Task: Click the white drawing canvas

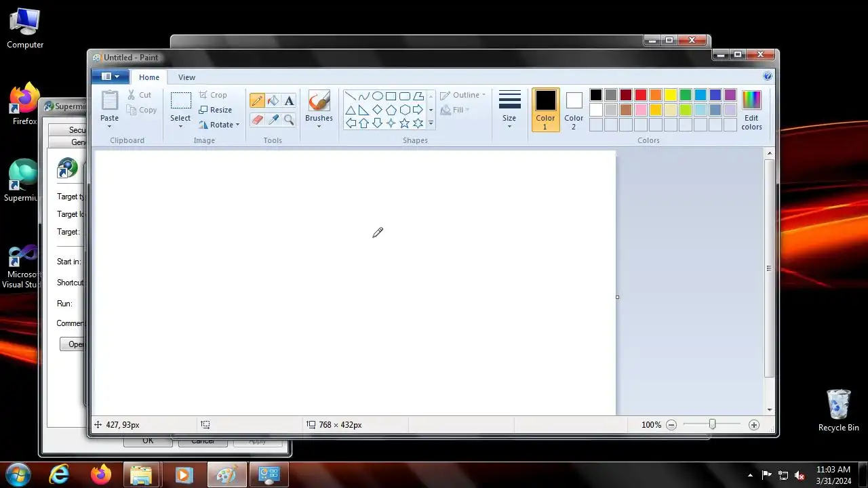Action: click(x=355, y=283)
